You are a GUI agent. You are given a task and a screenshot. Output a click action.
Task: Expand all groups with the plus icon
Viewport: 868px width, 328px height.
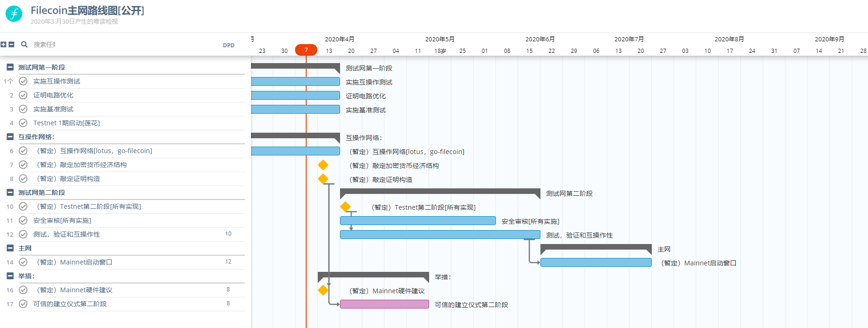(4, 45)
